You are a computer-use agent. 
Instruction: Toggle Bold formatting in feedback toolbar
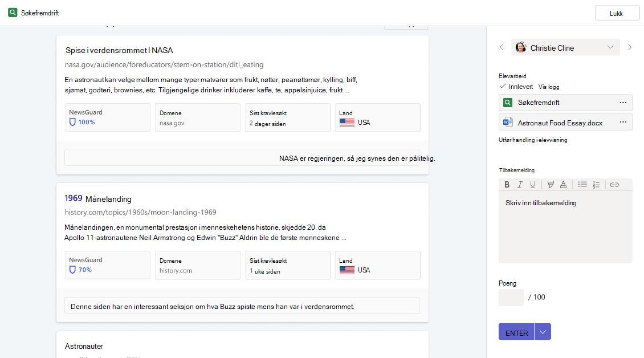click(507, 185)
